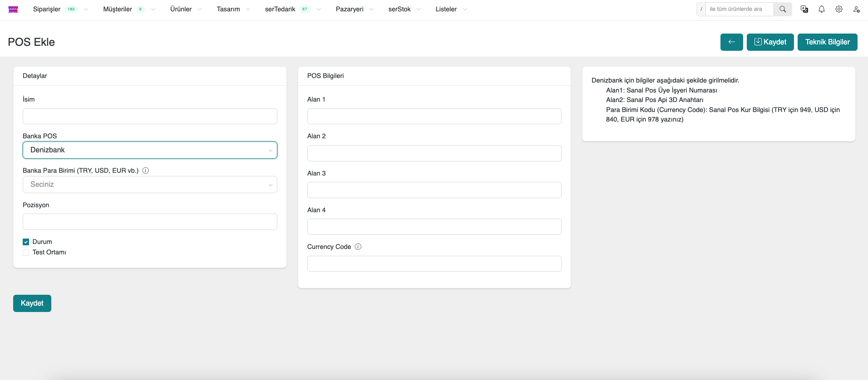Image resolution: width=868 pixels, height=380 pixels.
Task: Go back using the arrow button
Action: pyautogui.click(x=731, y=42)
